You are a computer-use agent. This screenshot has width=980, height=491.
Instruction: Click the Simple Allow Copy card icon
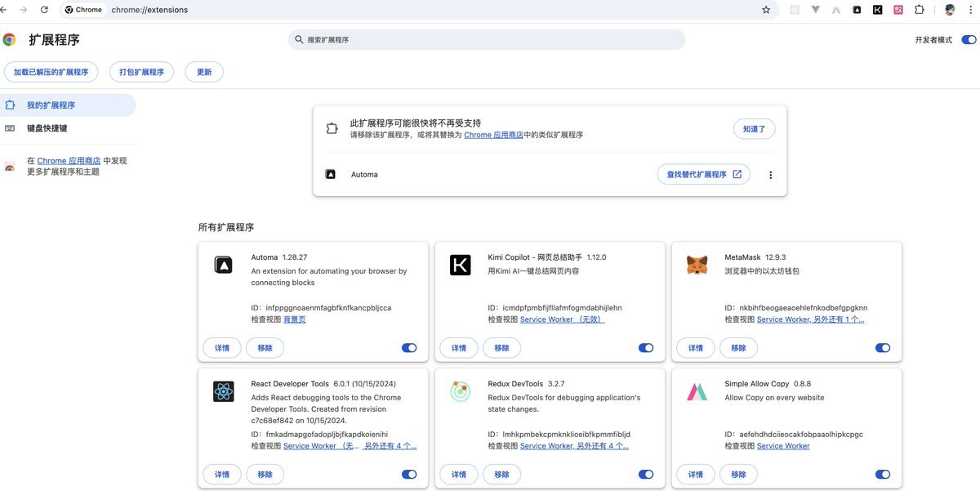(x=697, y=391)
